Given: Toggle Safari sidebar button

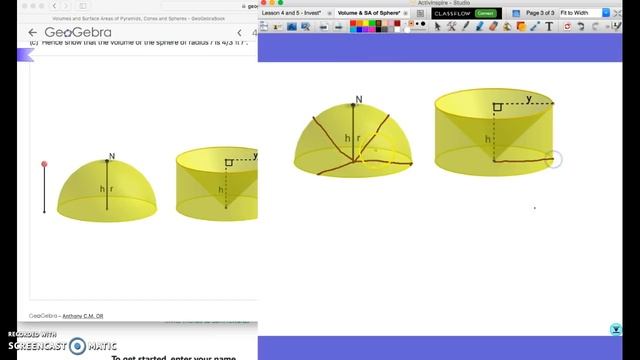Looking at the screenshot, I should tap(83, 6).
